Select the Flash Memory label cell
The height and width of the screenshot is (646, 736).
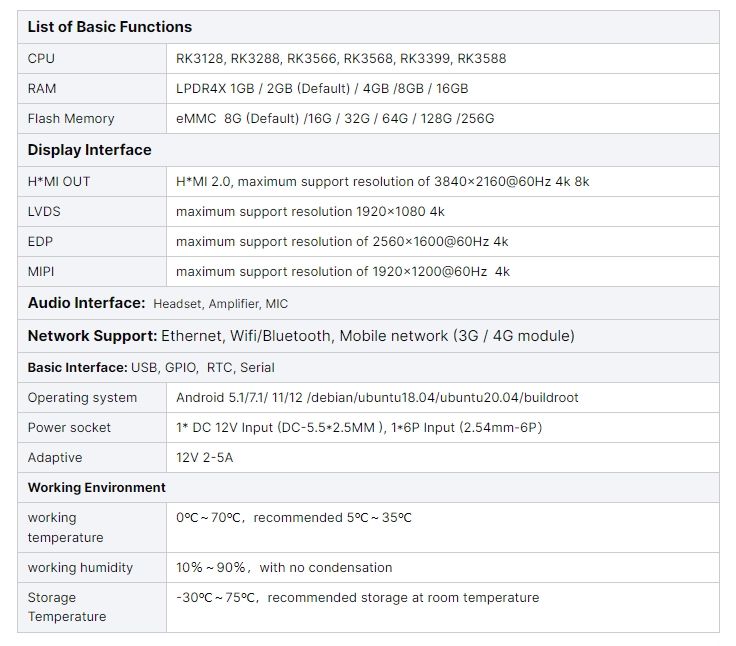(x=71, y=118)
